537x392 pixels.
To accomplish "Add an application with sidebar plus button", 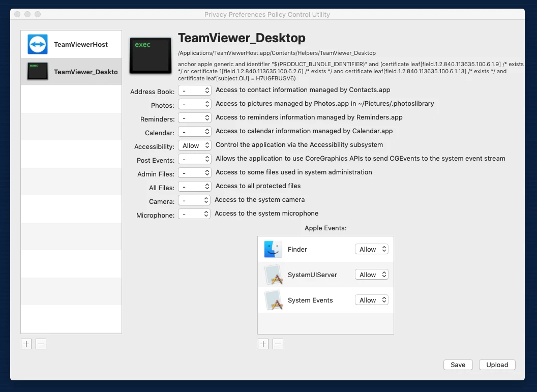I will pos(26,344).
